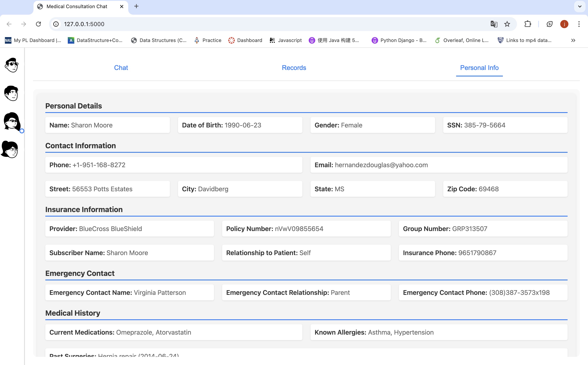This screenshot has height=365, width=588.
Task: Select the ponytail woman avatar with glasses
Action: 10,150
